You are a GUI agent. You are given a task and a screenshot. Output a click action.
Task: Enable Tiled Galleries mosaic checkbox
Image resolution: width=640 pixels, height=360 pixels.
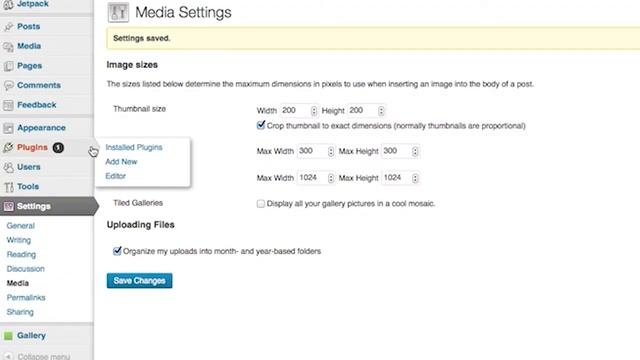260,203
